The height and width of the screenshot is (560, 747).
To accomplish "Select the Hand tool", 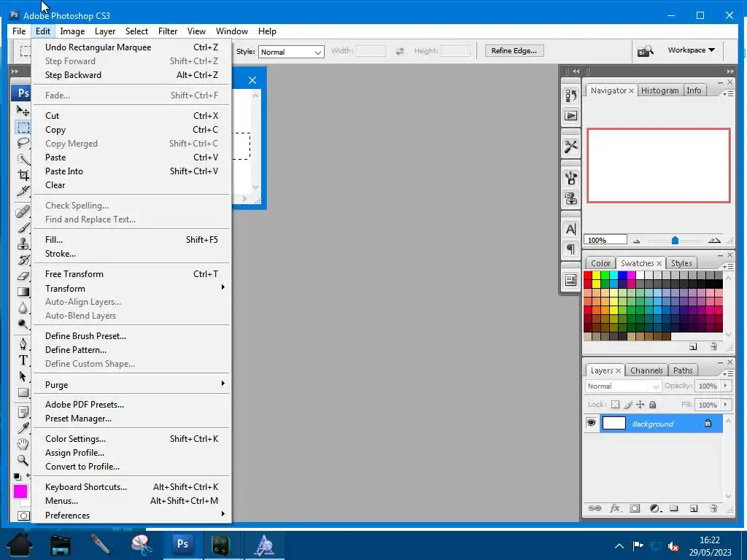I will [x=23, y=444].
